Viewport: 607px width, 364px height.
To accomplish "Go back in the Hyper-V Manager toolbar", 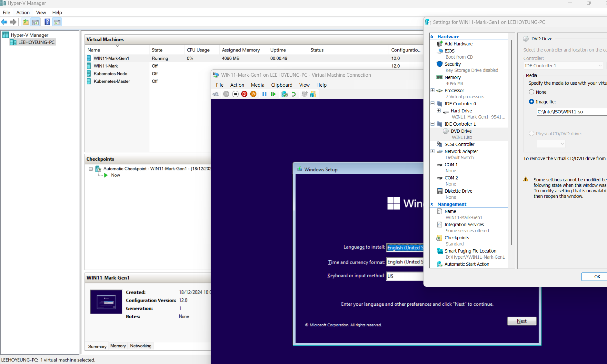I will coord(4,22).
